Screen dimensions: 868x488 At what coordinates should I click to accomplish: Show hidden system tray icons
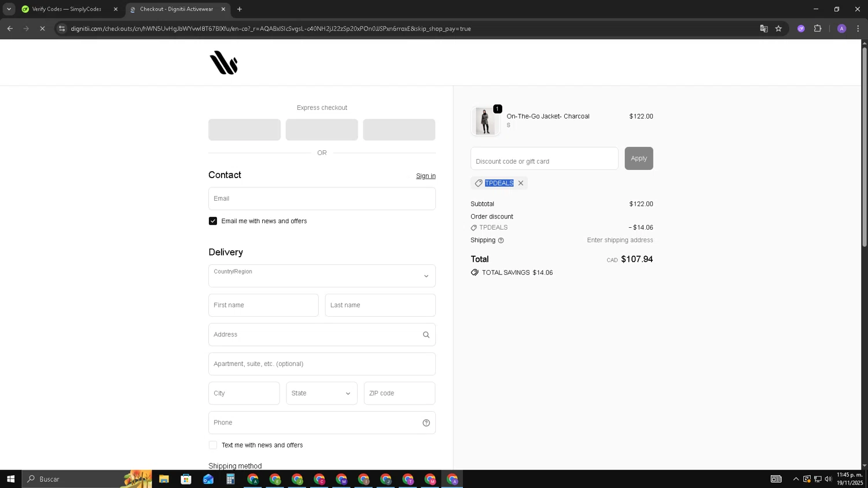tap(796, 479)
